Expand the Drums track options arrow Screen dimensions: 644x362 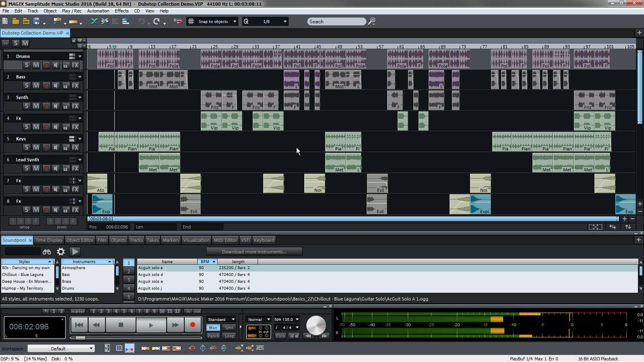(79, 56)
